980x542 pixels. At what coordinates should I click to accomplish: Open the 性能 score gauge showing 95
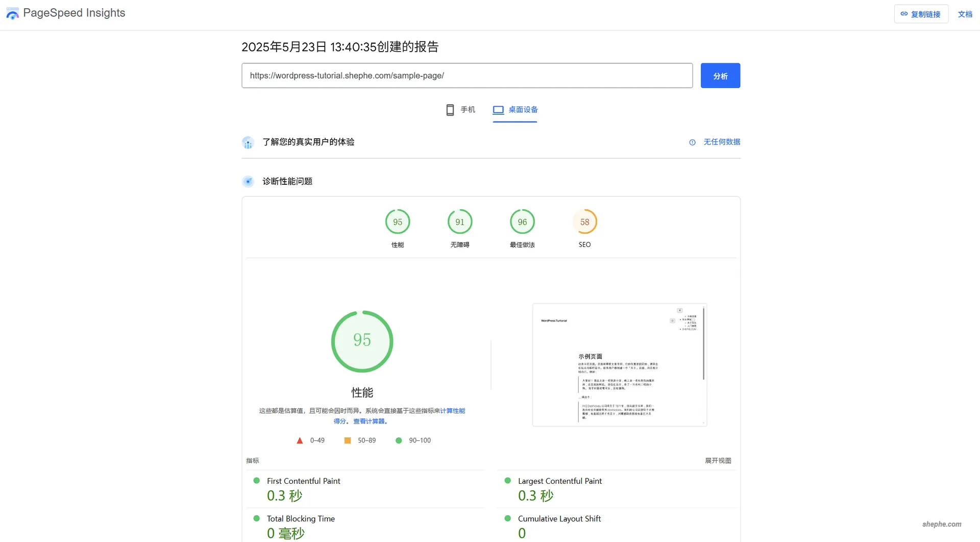tap(398, 221)
